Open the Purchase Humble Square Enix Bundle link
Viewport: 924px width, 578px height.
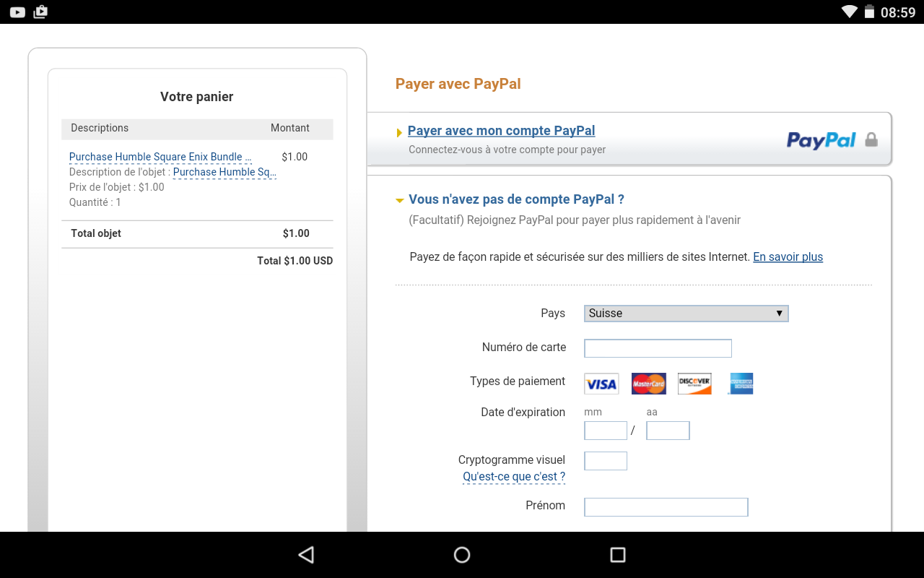(160, 157)
